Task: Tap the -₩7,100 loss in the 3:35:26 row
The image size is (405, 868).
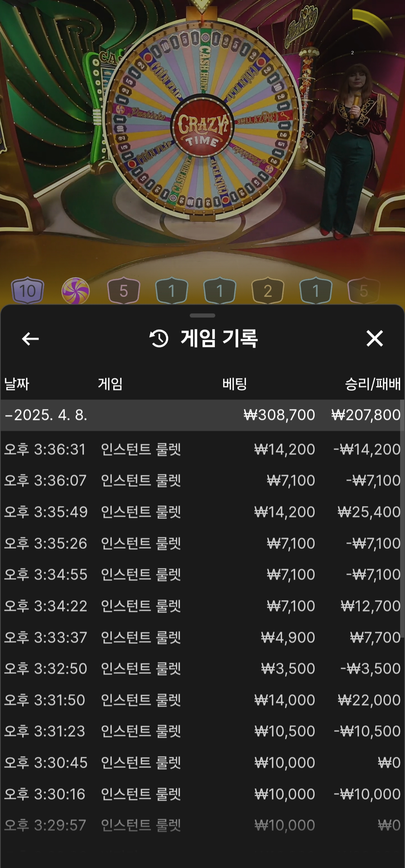Action: pos(373,543)
